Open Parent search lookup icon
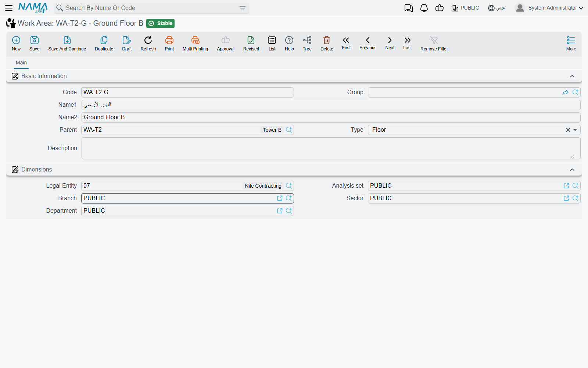The image size is (588, 368). (289, 130)
